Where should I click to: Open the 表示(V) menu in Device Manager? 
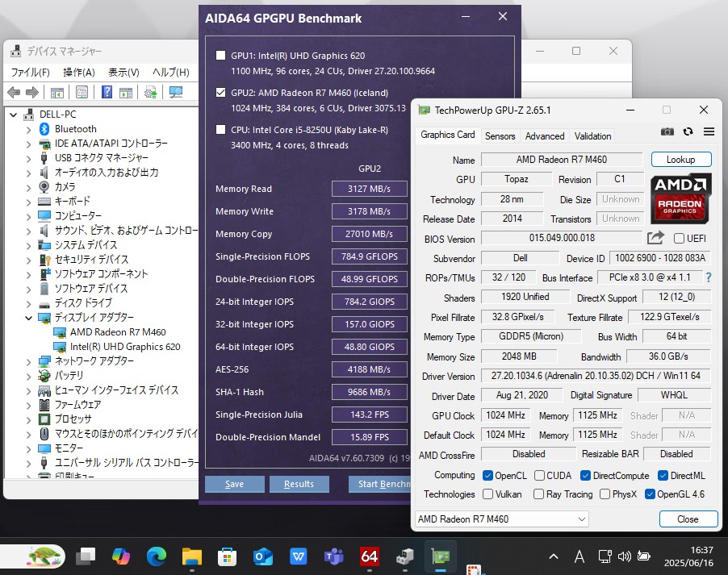coord(123,72)
